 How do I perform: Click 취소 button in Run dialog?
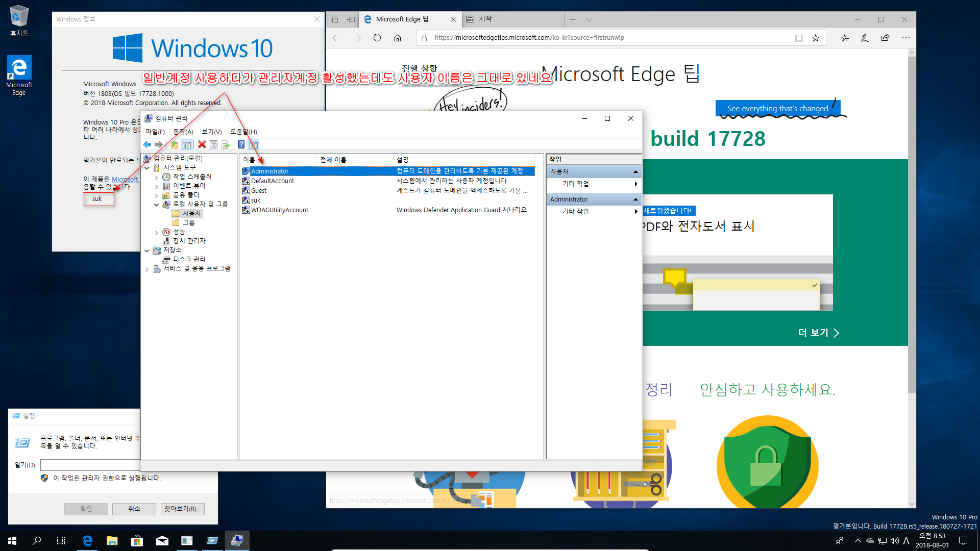point(134,509)
